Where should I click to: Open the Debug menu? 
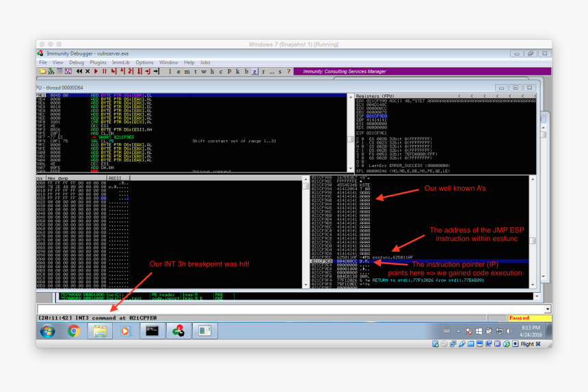point(77,62)
